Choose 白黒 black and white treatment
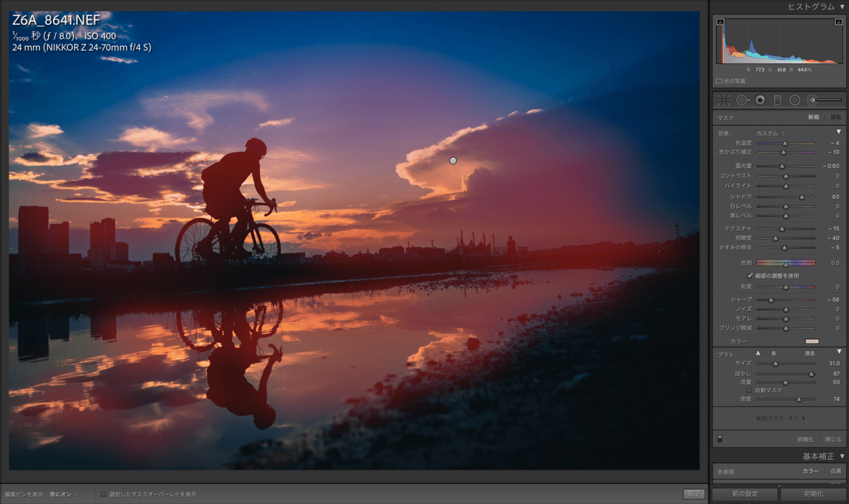Image resolution: width=849 pixels, height=504 pixels. click(x=836, y=471)
